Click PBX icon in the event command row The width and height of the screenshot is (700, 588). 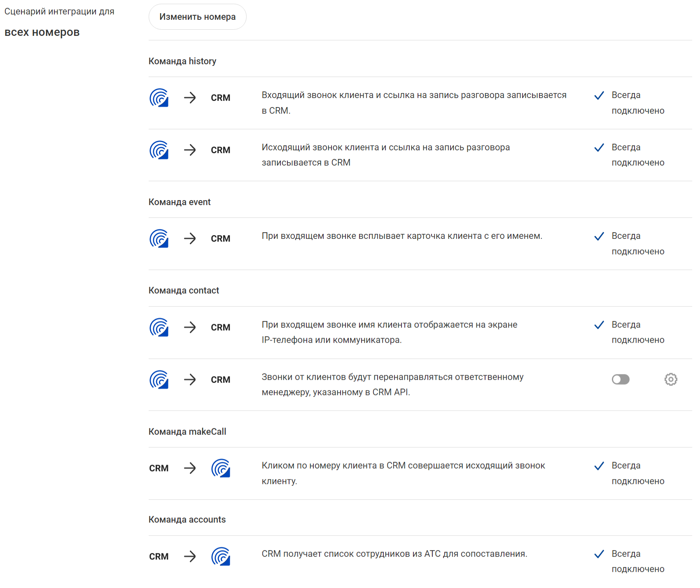[159, 238]
